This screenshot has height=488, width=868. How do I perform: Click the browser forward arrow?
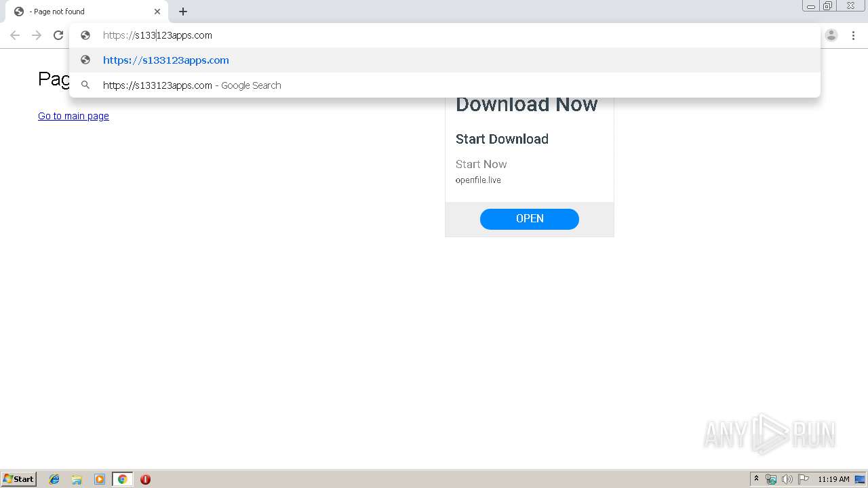37,35
